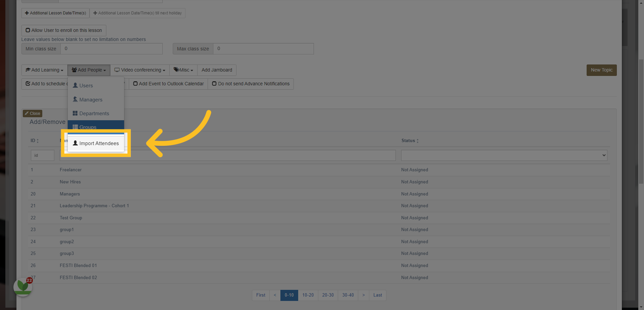Click the Min class size field

click(x=111, y=49)
